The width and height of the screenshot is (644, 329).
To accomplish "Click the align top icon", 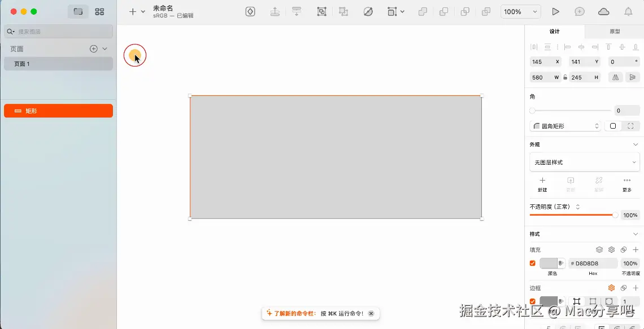I will click(608, 47).
